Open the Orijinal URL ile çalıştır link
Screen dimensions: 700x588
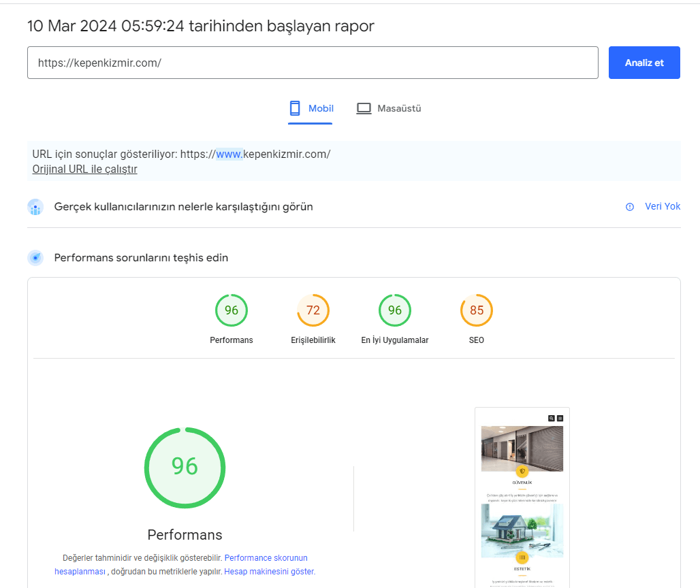84,169
